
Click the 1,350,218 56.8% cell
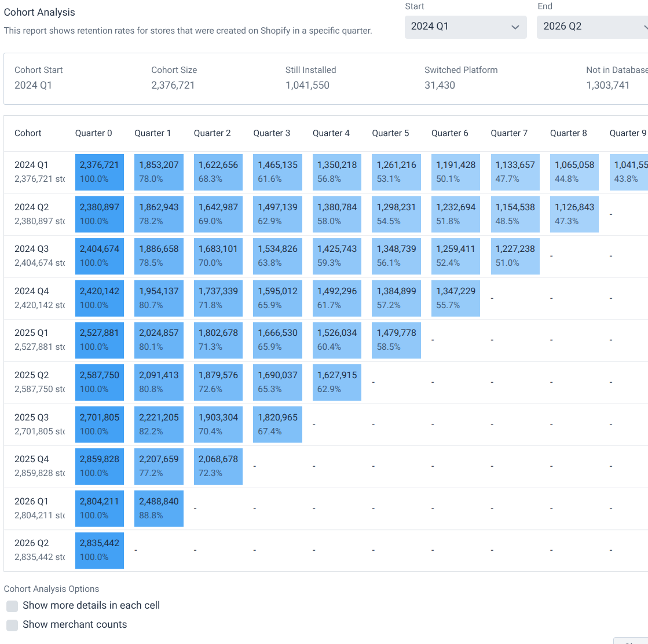tap(337, 172)
